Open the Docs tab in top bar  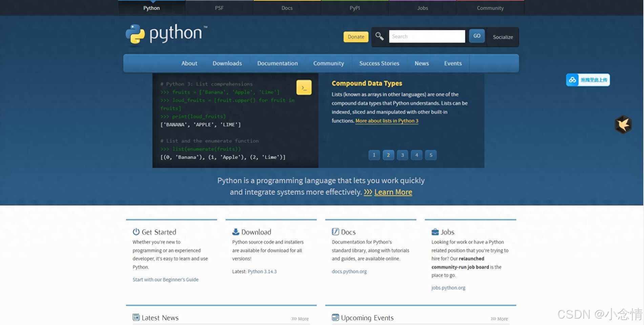[x=287, y=8]
